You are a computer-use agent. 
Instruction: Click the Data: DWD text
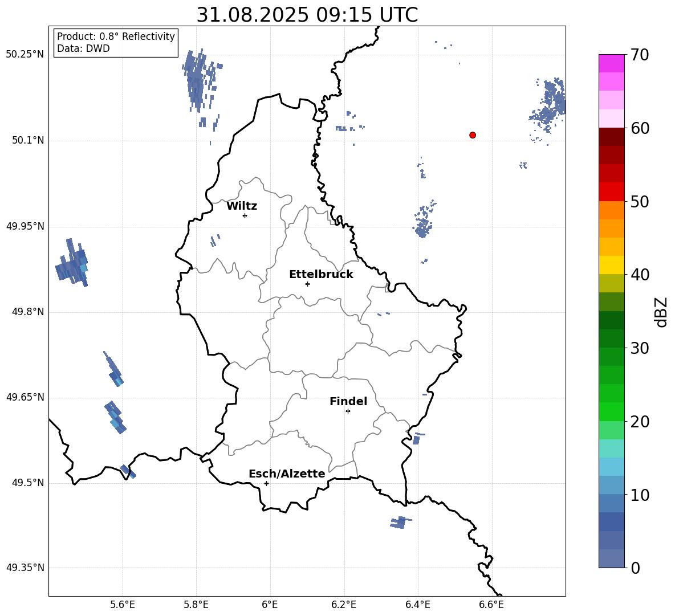click(83, 48)
